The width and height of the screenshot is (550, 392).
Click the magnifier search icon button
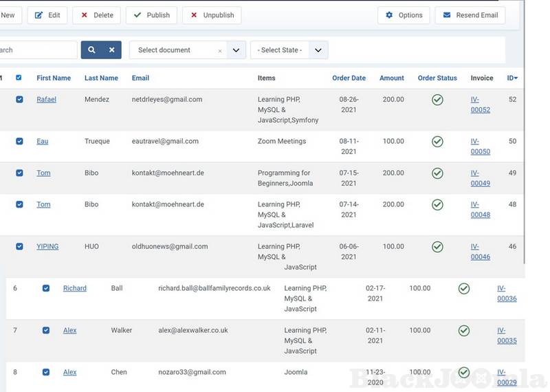click(91, 50)
